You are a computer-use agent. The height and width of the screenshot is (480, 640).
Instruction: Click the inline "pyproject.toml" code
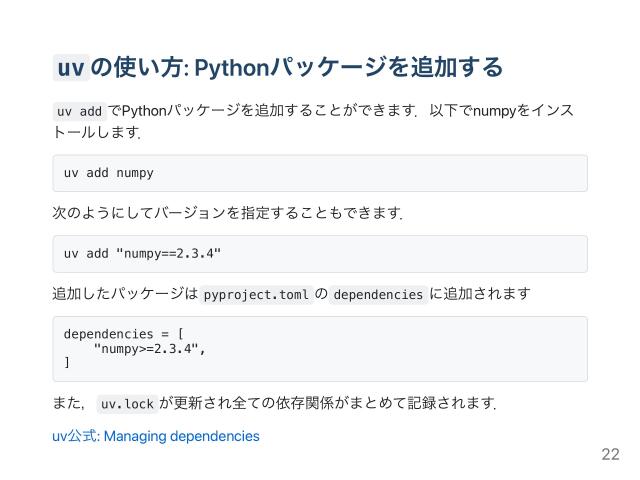click(255, 294)
